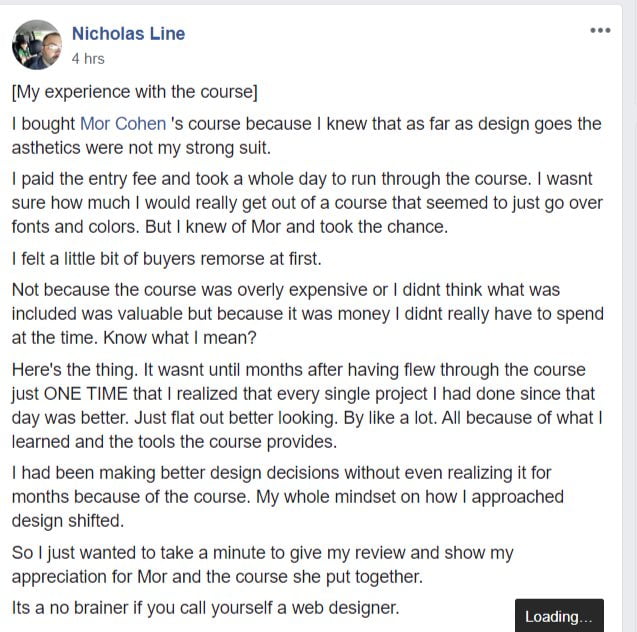This screenshot has width=637, height=632.
Task: Open the three-dot post options menu
Action: point(600,30)
